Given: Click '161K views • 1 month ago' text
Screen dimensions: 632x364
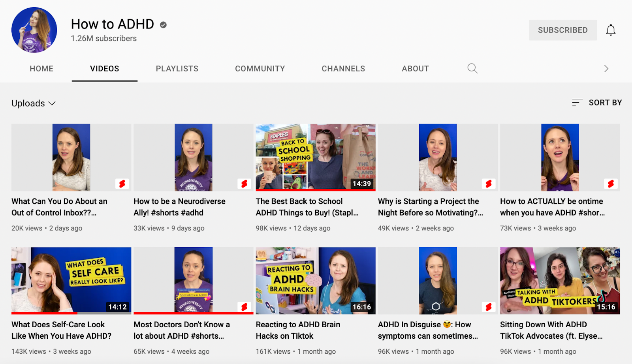Looking at the screenshot, I should [296, 351].
